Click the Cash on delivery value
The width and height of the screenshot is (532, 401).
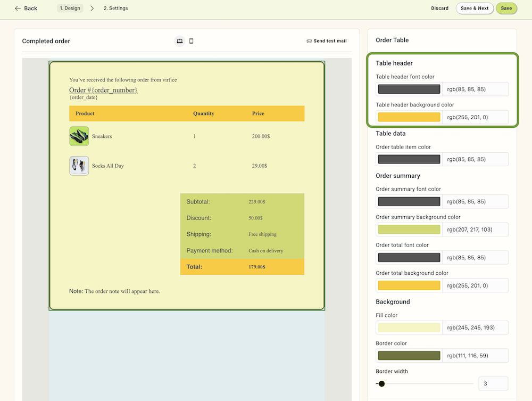coord(265,251)
